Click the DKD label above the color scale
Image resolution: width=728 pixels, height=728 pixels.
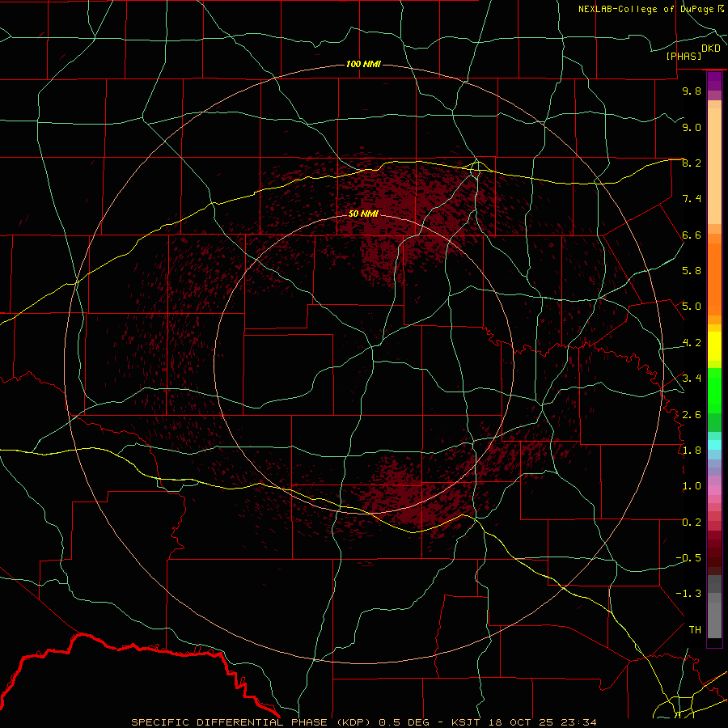click(711, 49)
